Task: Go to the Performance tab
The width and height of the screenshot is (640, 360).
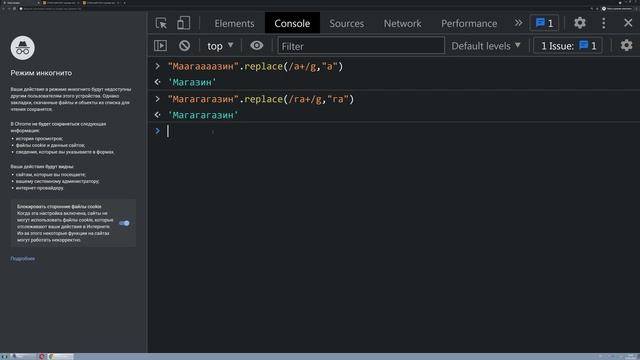Action: point(469,23)
